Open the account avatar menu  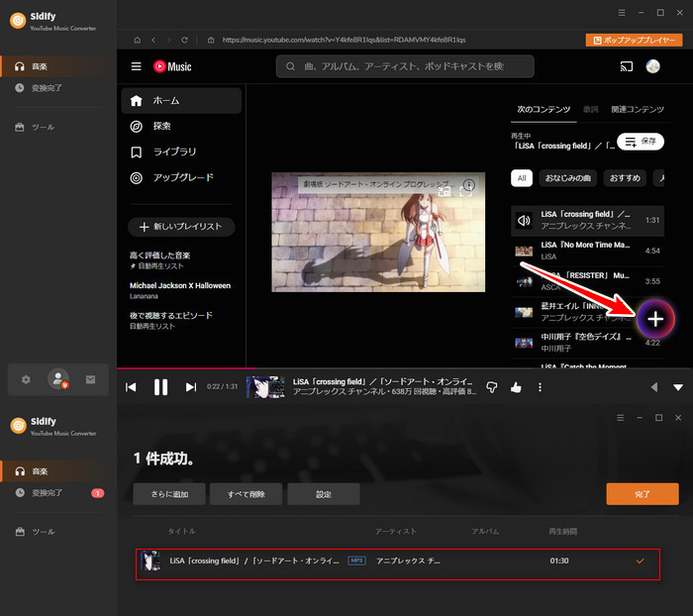coord(652,66)
